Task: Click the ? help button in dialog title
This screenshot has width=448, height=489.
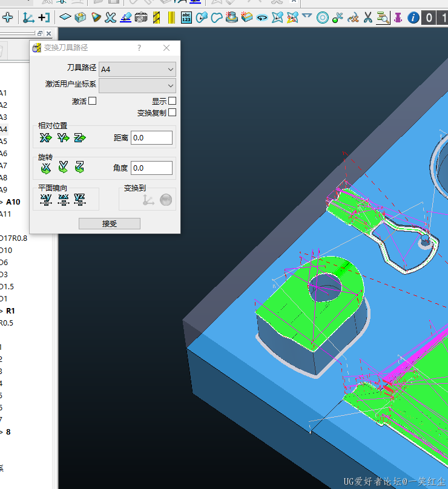Action: 139,48
